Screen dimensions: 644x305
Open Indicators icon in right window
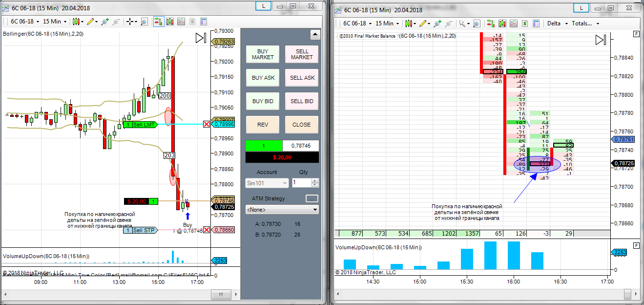[513, 23]
